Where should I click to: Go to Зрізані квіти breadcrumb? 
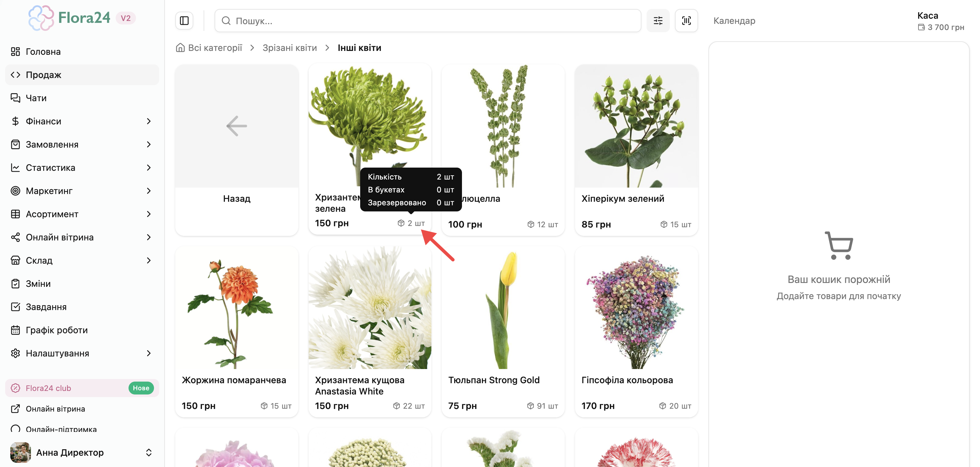point(290,48)
